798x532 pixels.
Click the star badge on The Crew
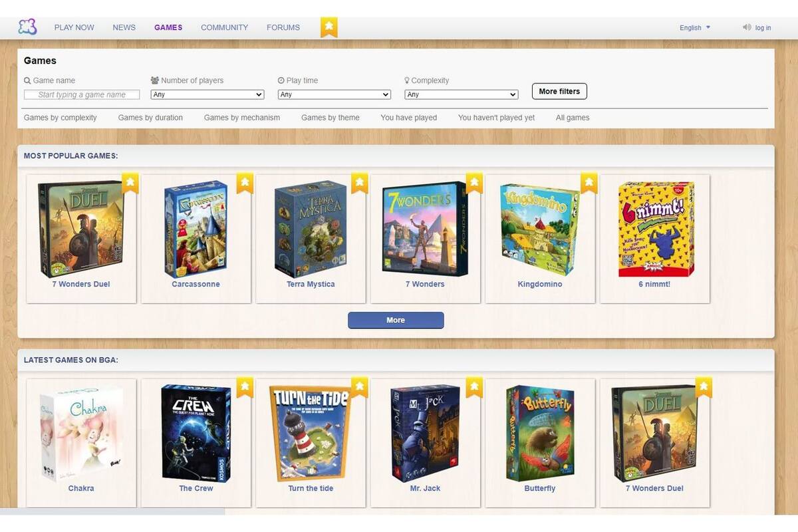point(245,386)
